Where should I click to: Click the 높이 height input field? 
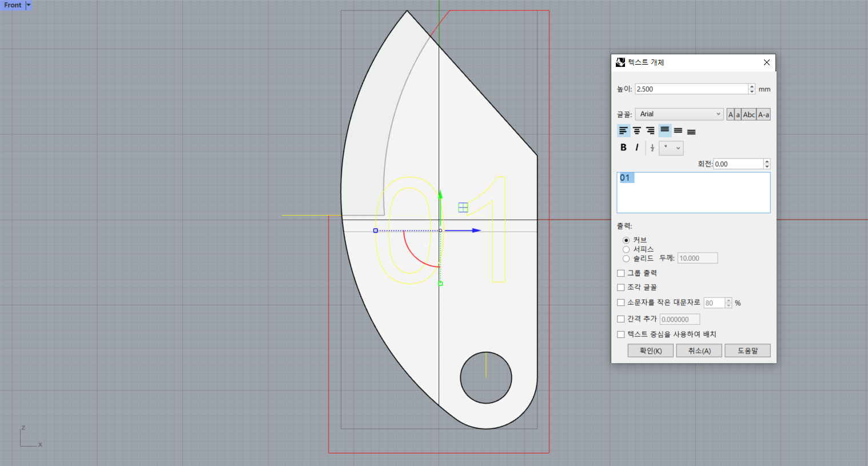[x=691, y=89]
